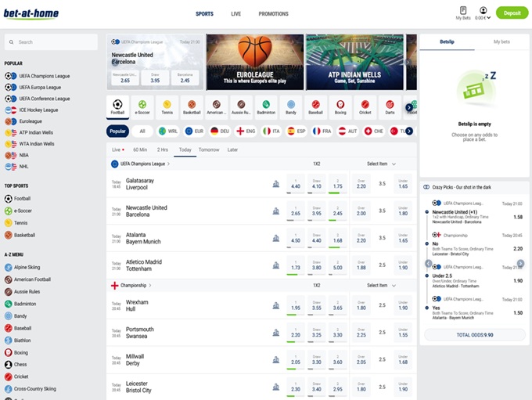Open the LIVE section in top navigation
This screenshot has width=532, height=400.
235,14
